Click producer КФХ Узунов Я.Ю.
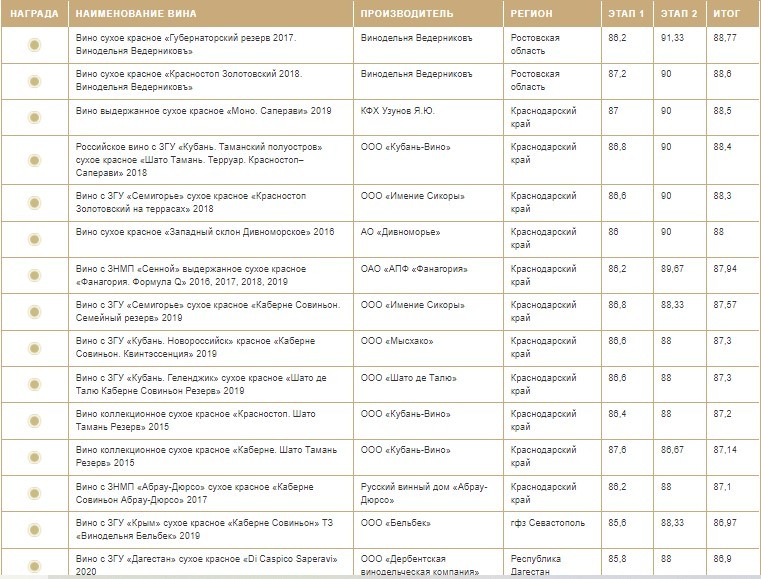 click(397, 111)
